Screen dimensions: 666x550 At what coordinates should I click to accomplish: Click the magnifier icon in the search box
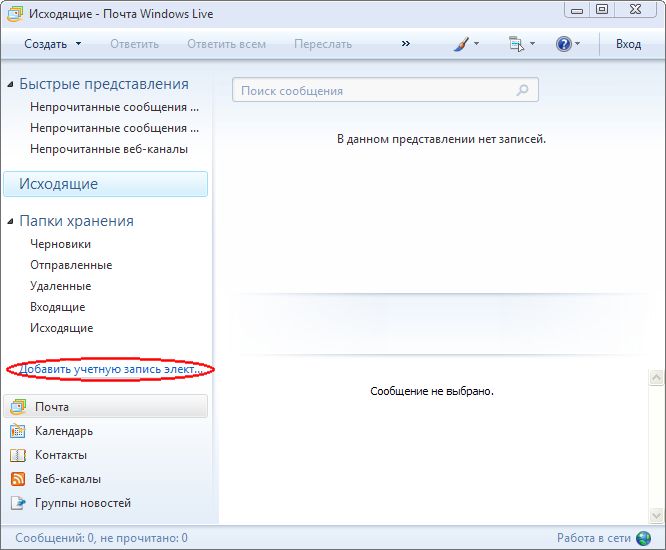[522, 90]
